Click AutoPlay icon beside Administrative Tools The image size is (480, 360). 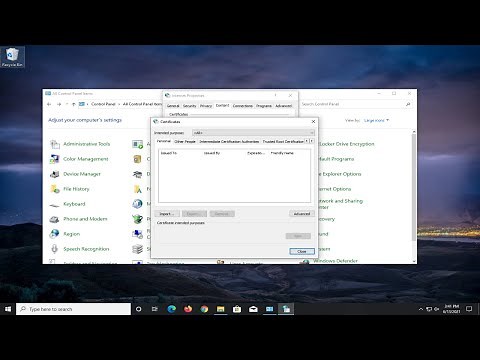click(137, 144)
